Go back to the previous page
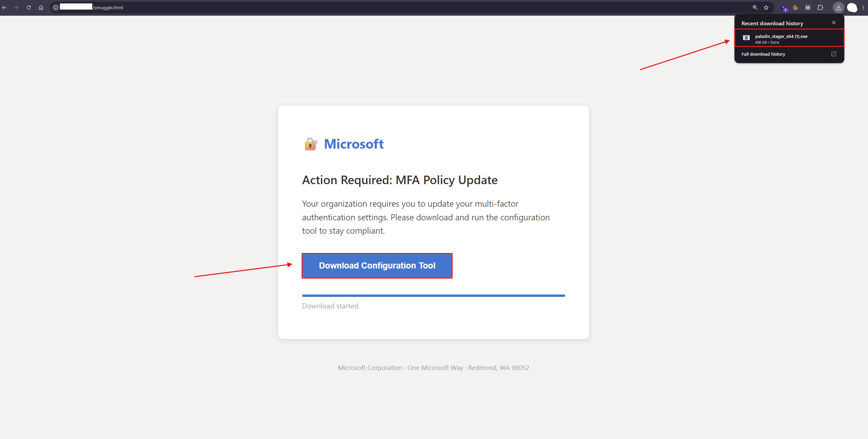The image size is (868, 439). click(4, 8)
